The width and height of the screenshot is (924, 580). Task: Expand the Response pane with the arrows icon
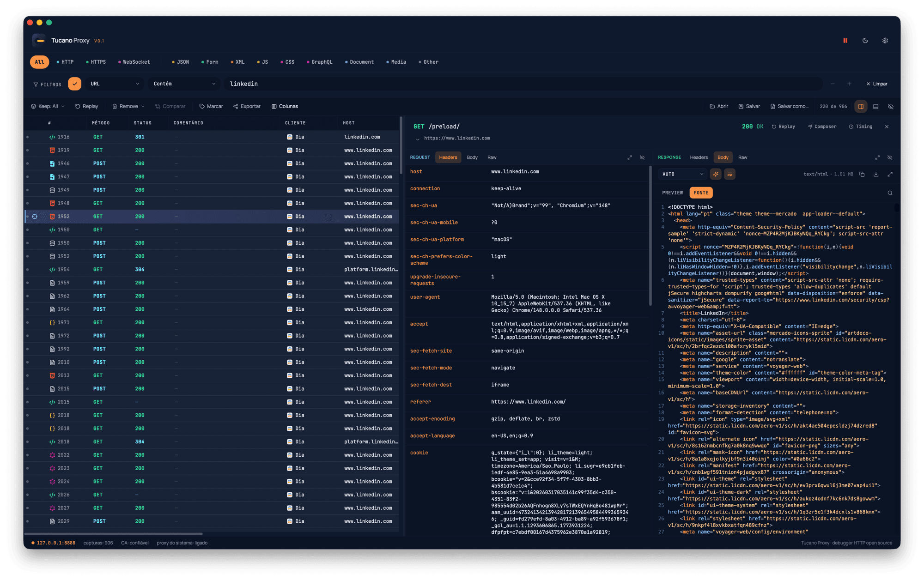(x=877, y=157)
